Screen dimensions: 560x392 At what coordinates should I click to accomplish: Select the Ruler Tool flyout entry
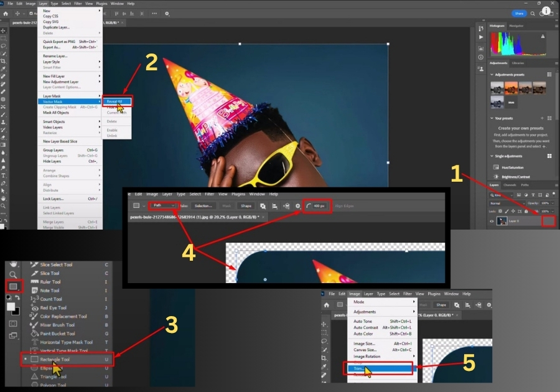coord(67,282)
